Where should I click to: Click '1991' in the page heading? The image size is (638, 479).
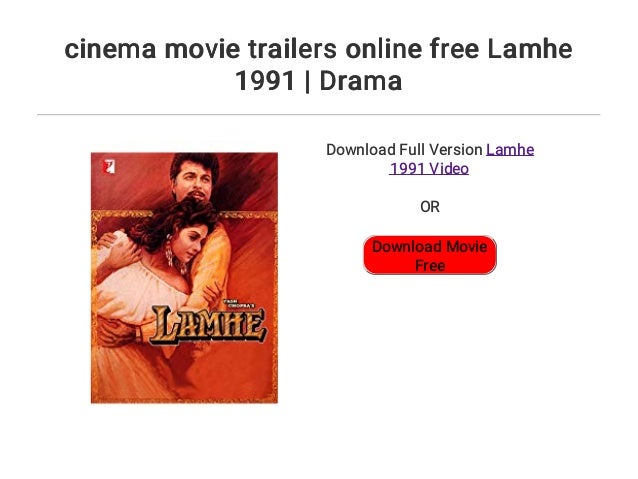coord(265,81)
